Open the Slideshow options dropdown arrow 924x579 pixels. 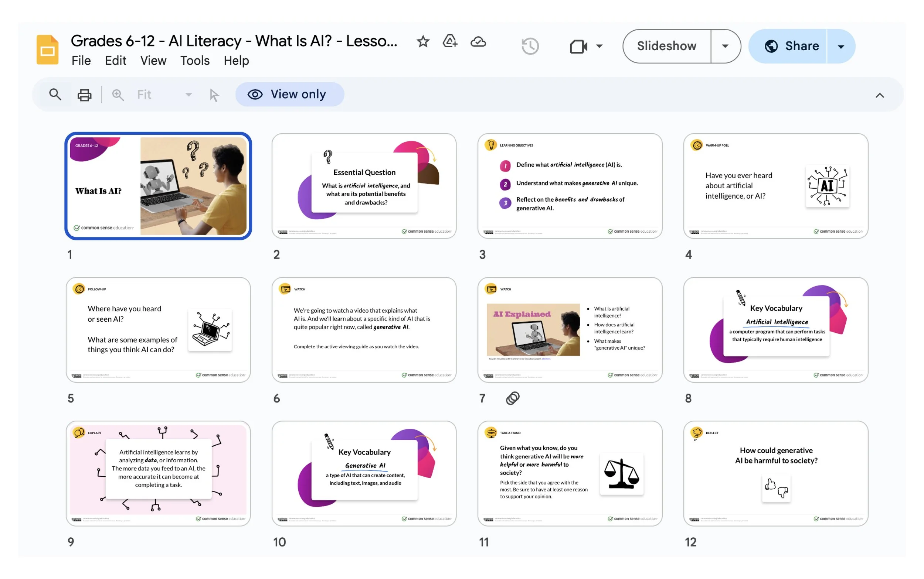(x=725, y=46)
